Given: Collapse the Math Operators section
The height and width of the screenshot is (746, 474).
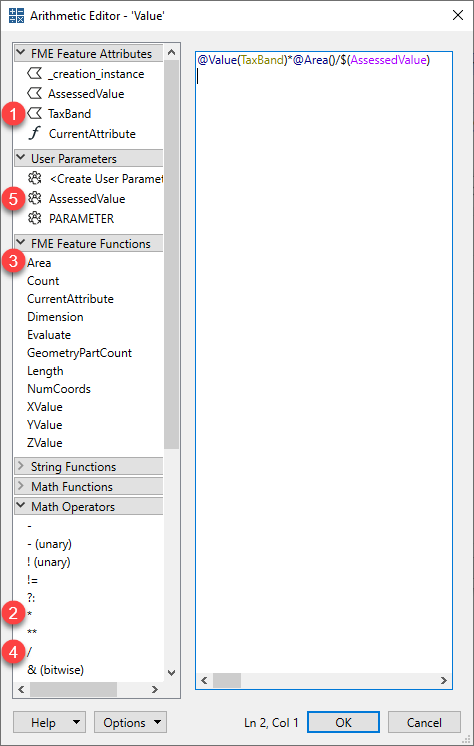Looking at the screenshot, I should click(21, 506).
